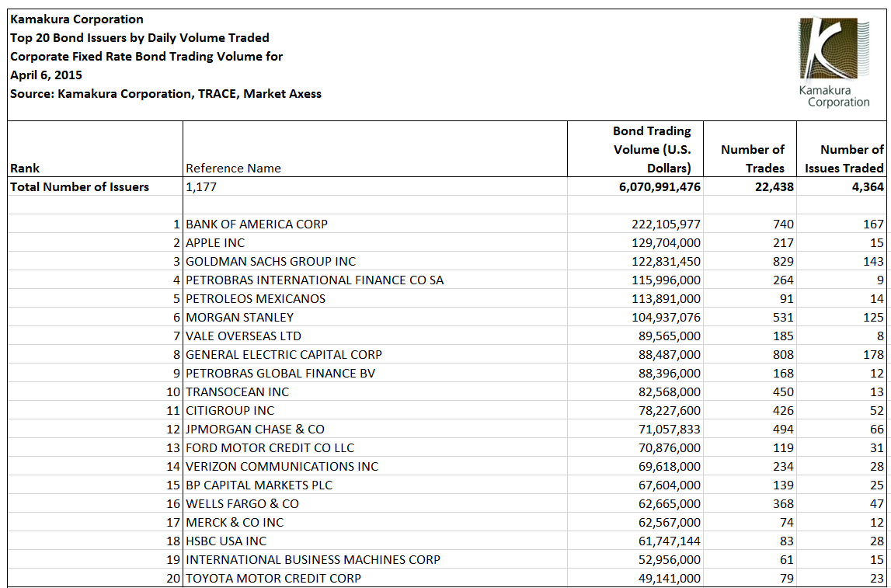Click the Kamakura Corporation logo
This screenshot has height=588, width=891.
[x=834, y=62]
